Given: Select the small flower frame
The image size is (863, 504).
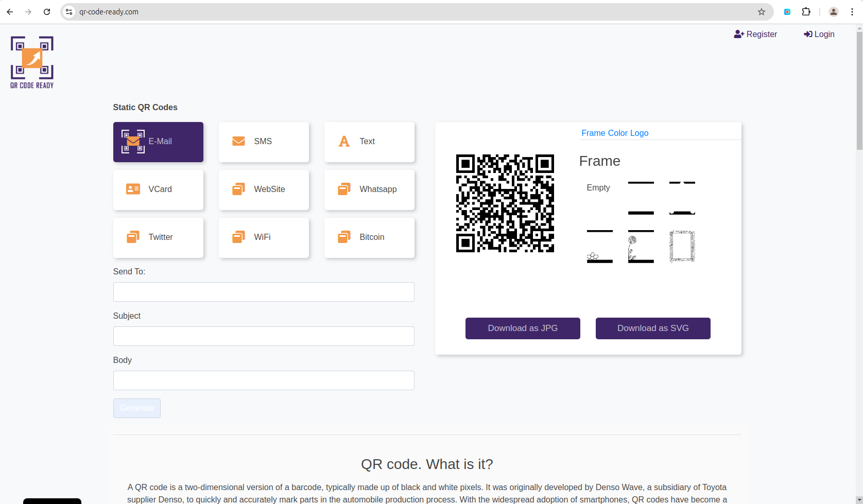Looking at the screenshot, I should pyautogui.click(x=600, y=247).
